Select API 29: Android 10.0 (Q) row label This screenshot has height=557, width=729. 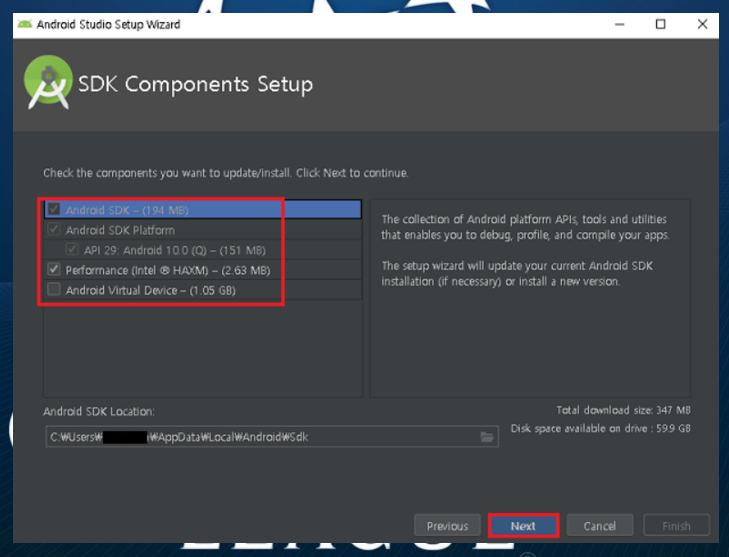coord(175,250)
